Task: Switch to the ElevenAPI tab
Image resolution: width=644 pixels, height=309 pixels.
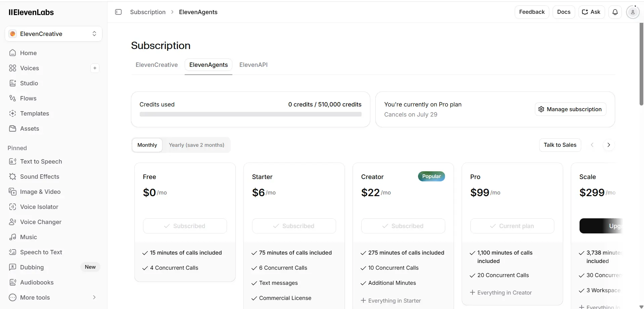Action: [x=254, y=65]
